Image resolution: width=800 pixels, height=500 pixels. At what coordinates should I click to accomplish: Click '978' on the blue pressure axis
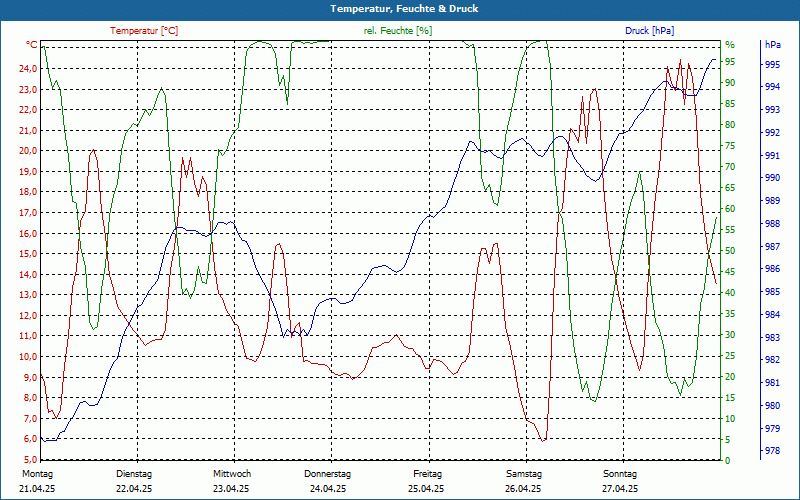pyautogui.click(x=772, y=451)
